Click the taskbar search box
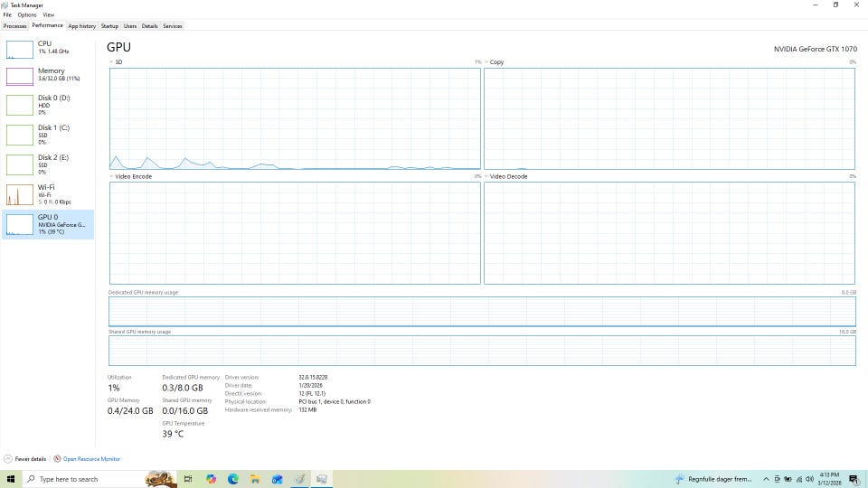Image resolution: width=868 pixels, height=488 pixels. click(99, 479)
